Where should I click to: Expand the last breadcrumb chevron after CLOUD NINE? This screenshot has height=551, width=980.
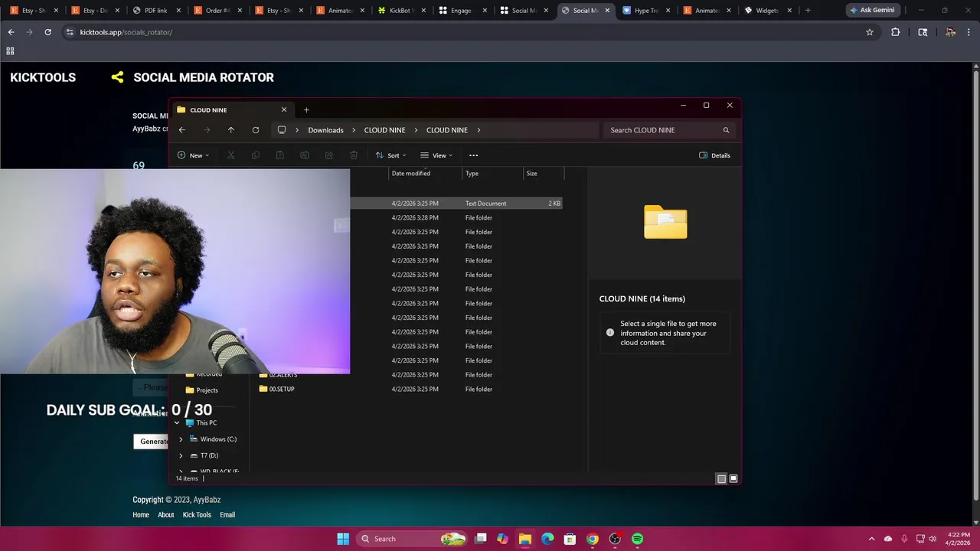[x=479, y=130]
